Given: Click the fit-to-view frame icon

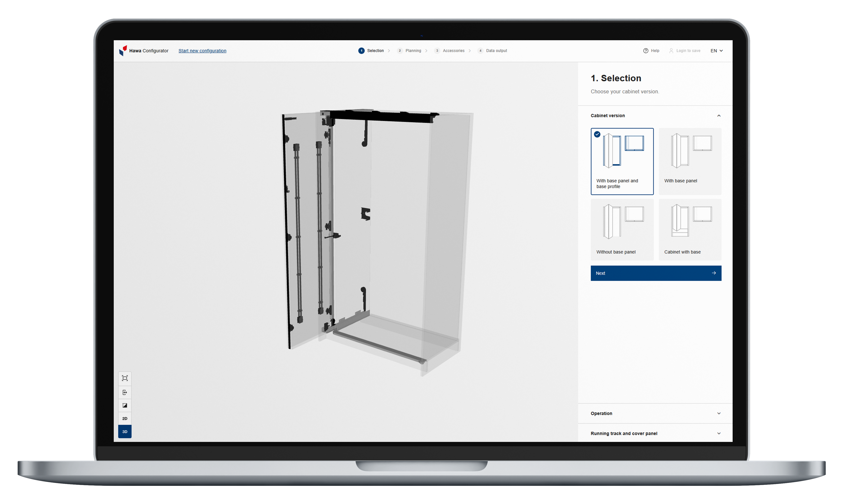Looking at the screenshot, I should [125, 378].
